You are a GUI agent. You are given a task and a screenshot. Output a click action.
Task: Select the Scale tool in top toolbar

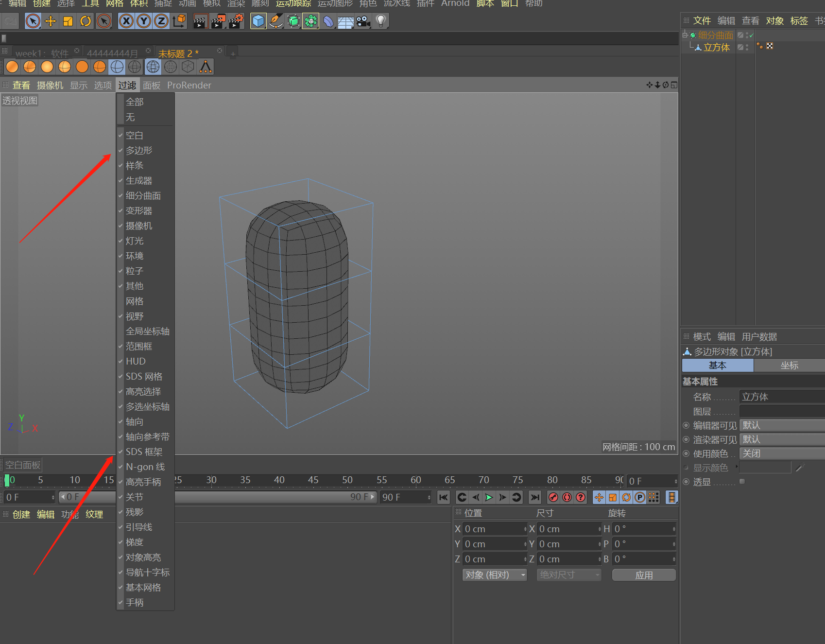(68, 21)
